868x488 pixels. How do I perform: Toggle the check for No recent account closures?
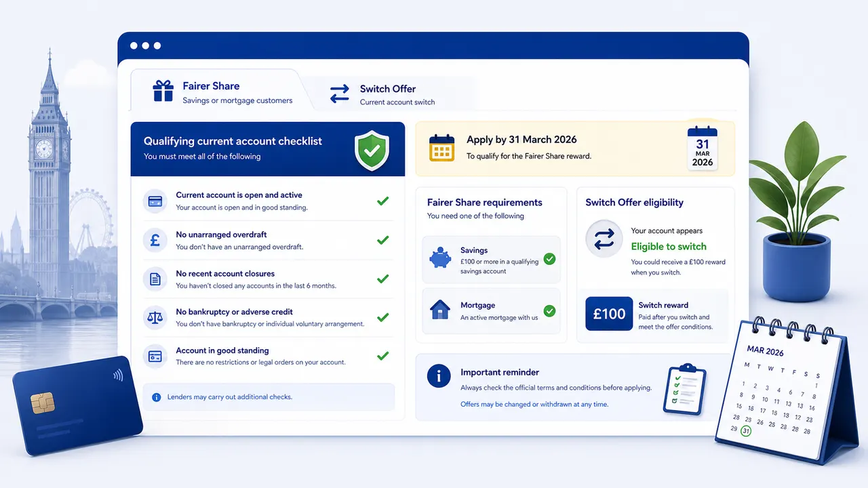(382, 279)
